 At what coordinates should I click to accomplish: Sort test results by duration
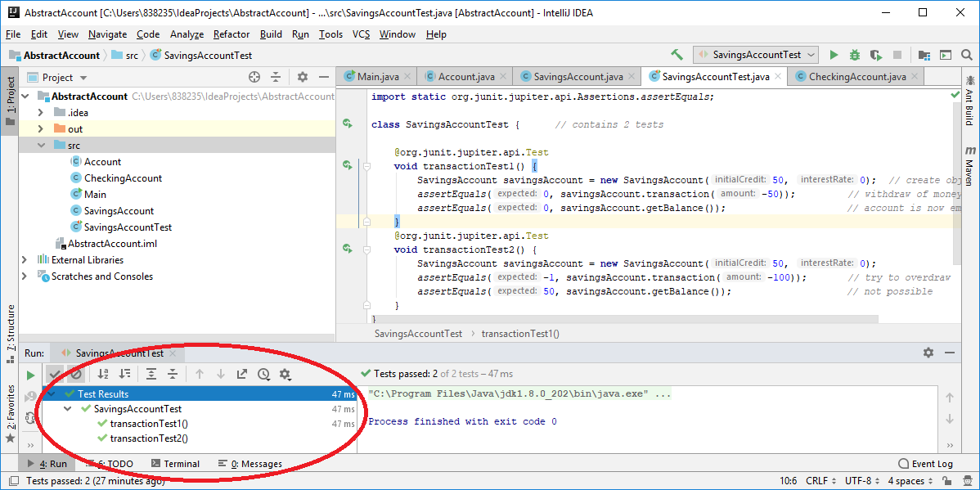124,375
